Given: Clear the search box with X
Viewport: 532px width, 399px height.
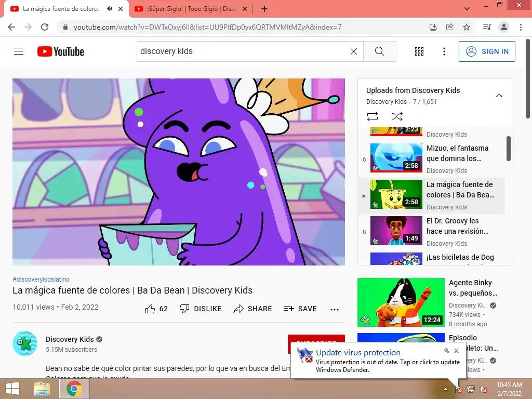Looking at the screenshot, I should point(353,51).
